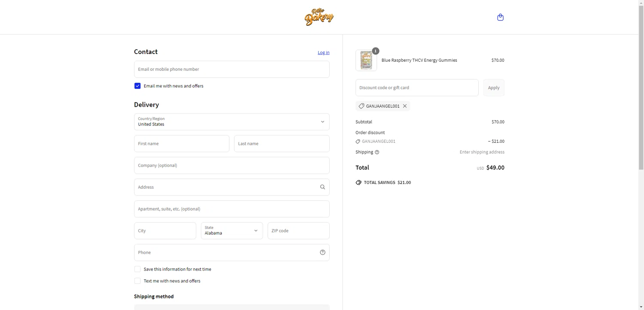Click the total savings tag icon
The image size is (644, 310).
[358, 183]
